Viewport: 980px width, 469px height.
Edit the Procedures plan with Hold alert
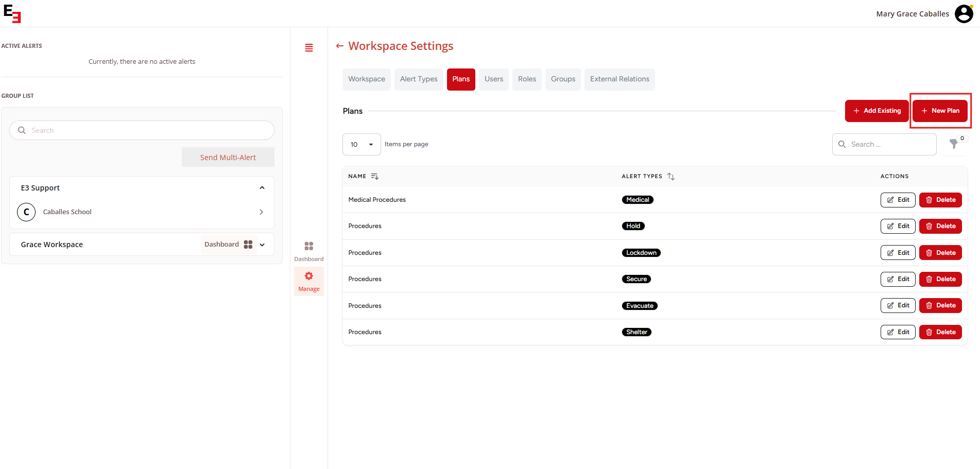[x=898, y=226]
